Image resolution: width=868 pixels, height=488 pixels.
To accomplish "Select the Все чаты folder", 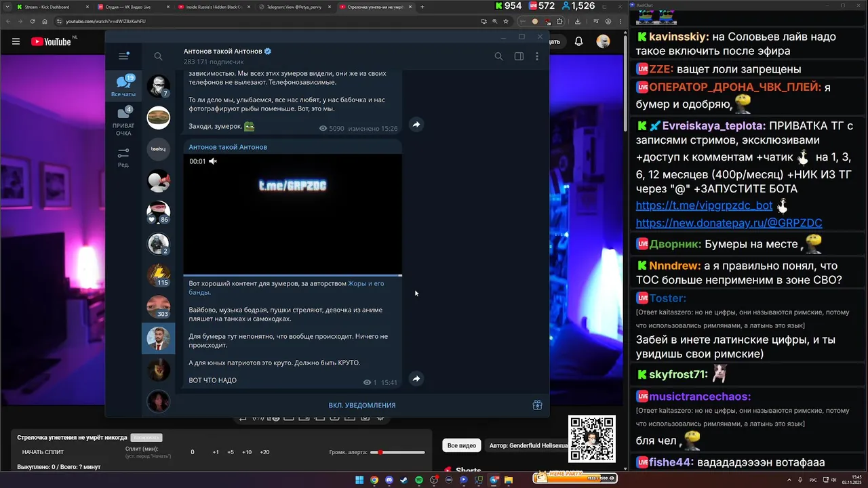I will coord(123,86).
